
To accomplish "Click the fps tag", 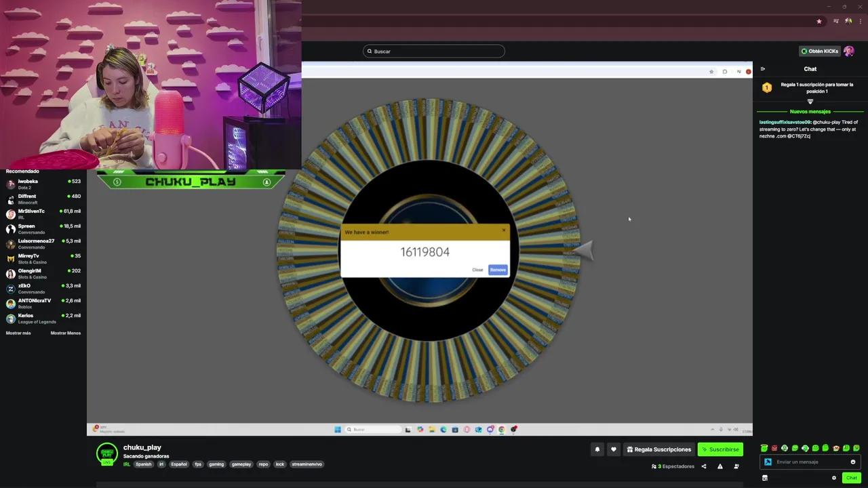I will 198,465.
